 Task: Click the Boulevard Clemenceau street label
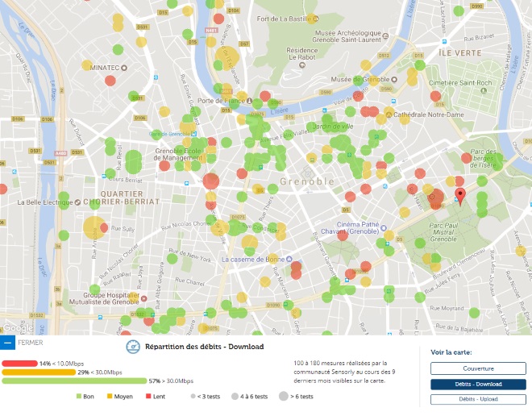459,264
